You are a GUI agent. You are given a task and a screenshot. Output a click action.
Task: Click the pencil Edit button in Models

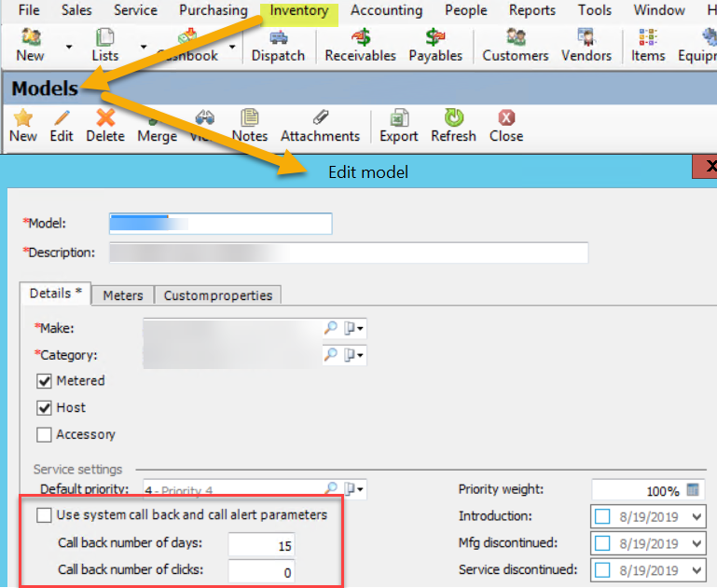coord(62,126)
